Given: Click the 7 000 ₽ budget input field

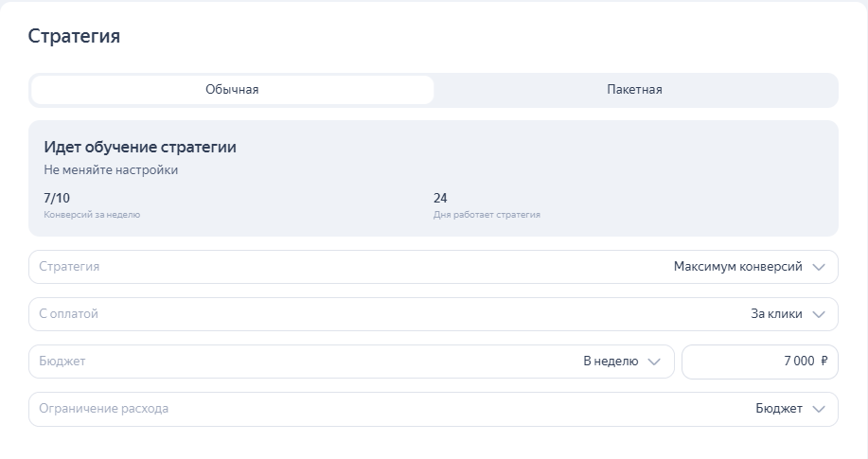Looking at the screenshot, I should coord(760,362).
